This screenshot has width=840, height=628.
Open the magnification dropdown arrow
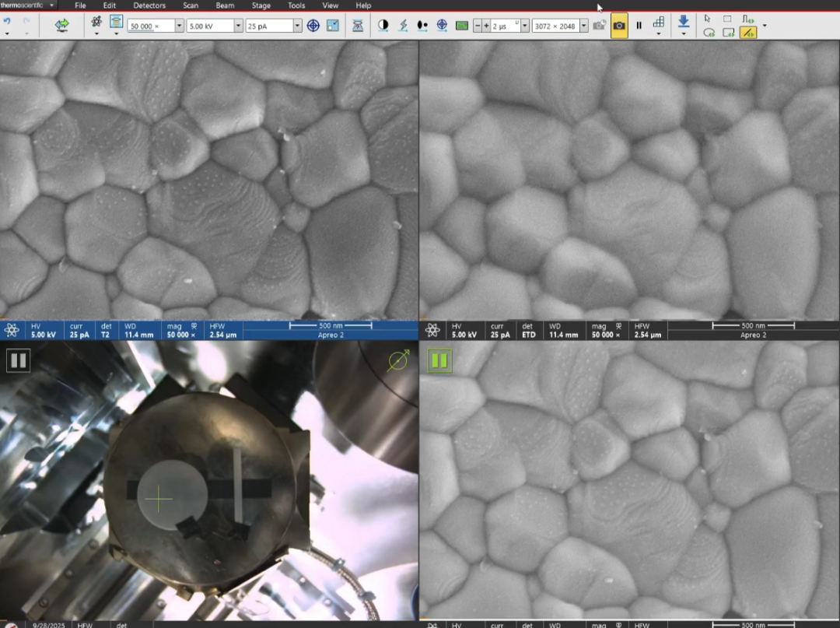pos(179,26)
